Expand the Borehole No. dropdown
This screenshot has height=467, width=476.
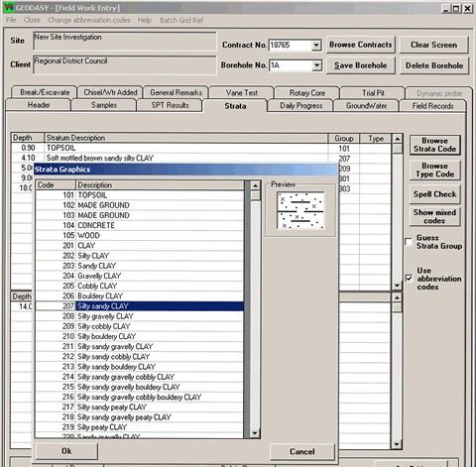pyautogui.click(x=316, y=65)
